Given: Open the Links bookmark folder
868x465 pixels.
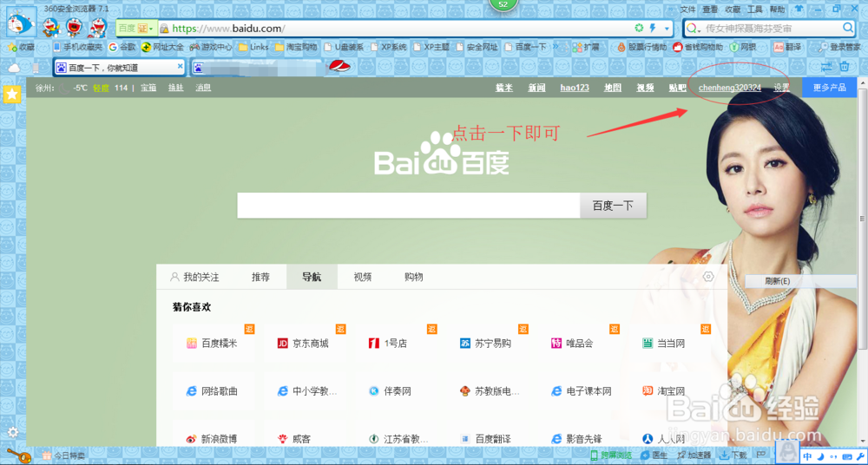Looking at the screenshot, I should point(253,48).
